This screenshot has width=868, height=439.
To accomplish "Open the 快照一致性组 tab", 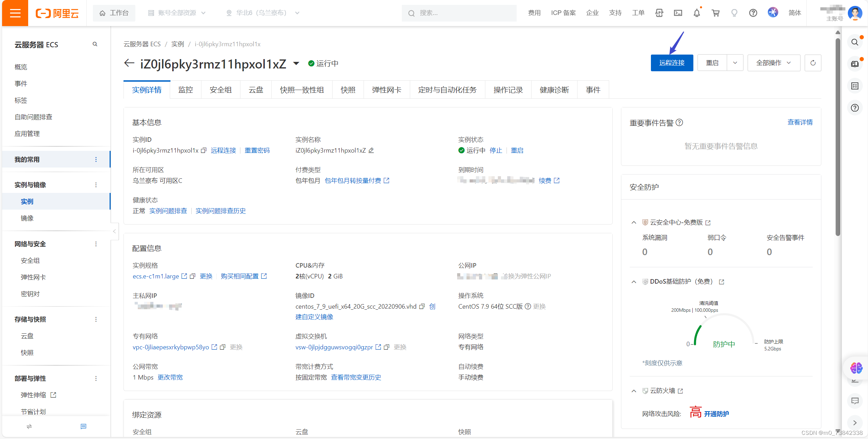I will pos(302,90).
